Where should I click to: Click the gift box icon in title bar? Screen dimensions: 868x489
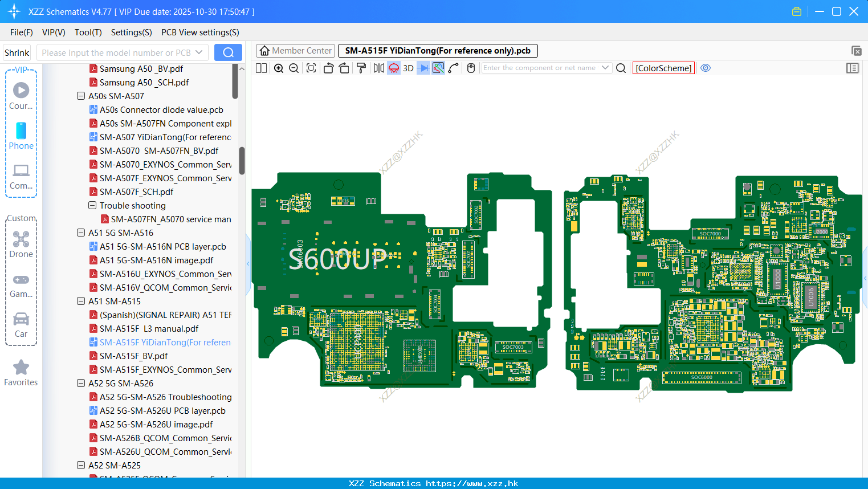coord(797,11)
